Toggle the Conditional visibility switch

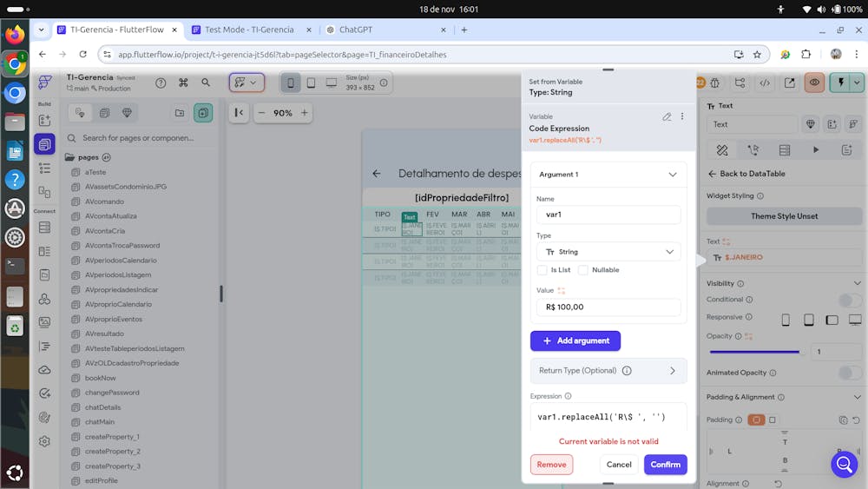[850, 301]
